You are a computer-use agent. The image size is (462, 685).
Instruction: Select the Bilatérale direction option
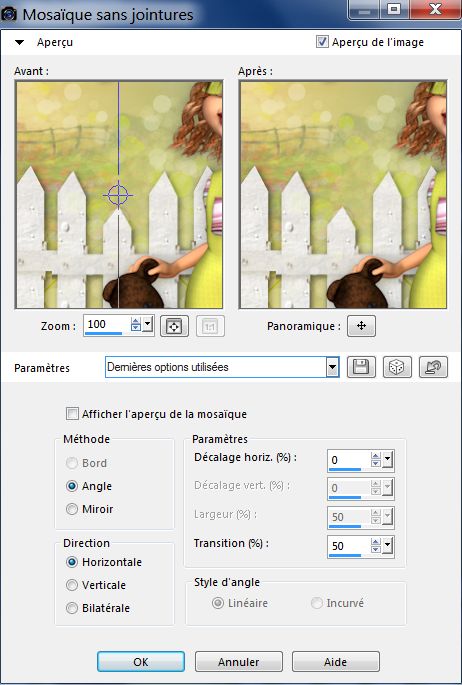click(x=72, y=608)
